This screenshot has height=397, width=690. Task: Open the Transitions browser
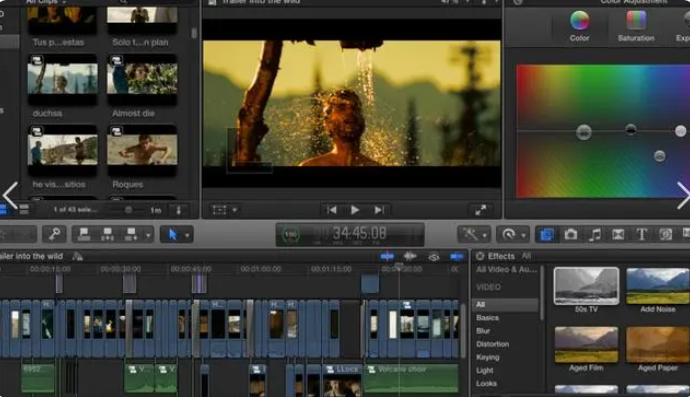tap(618, 235)
